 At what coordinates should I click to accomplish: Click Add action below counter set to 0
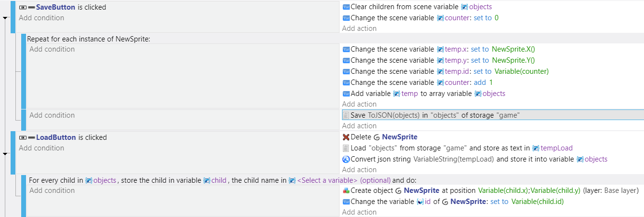click(359, 28)
